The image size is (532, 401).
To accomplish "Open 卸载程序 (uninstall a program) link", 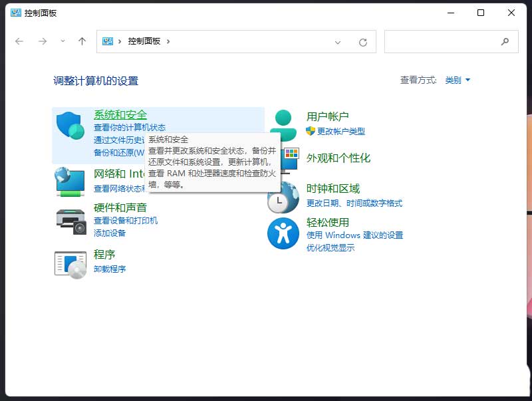I will 110,269.
